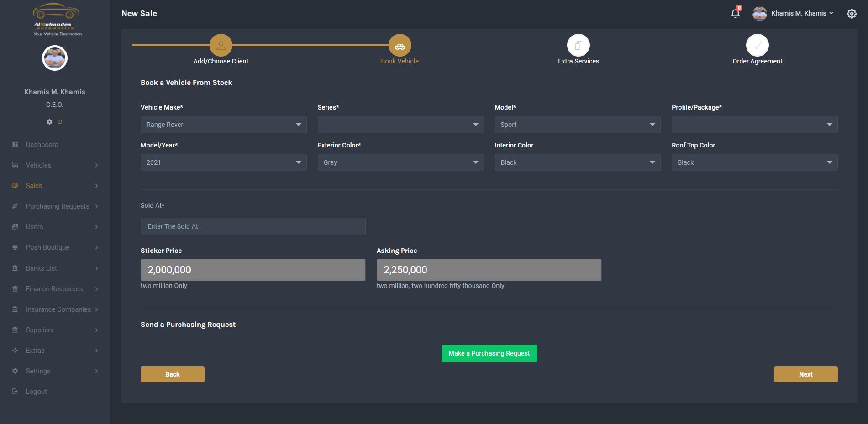Open the Finance Resources menu item

point(54,289)
